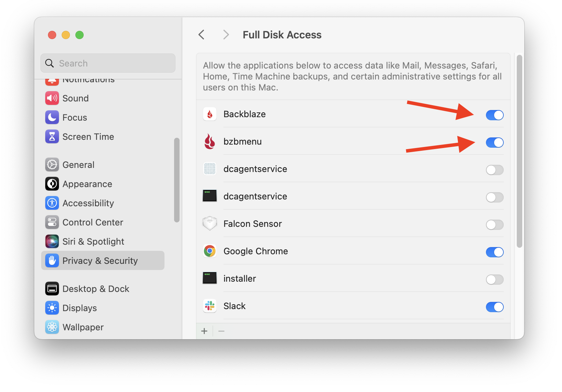
Task: Open the Appearance settings pane
Action: [103, 184]
